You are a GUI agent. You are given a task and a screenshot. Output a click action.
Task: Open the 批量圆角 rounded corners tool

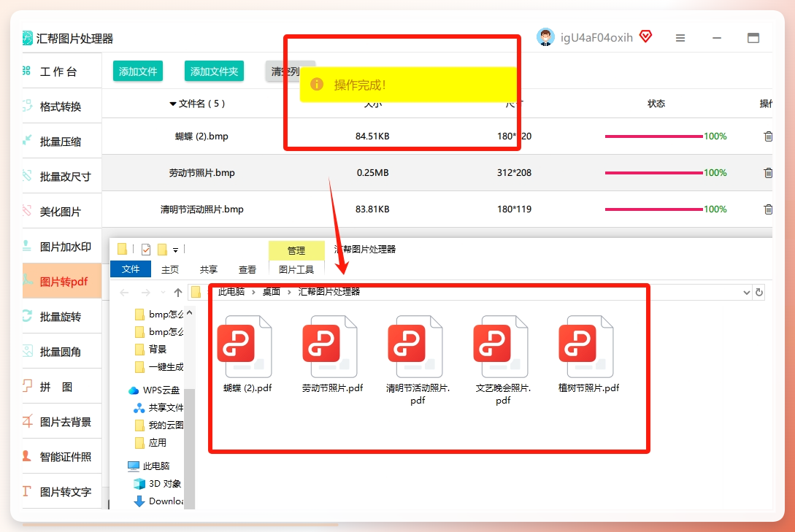click(62, 352)
